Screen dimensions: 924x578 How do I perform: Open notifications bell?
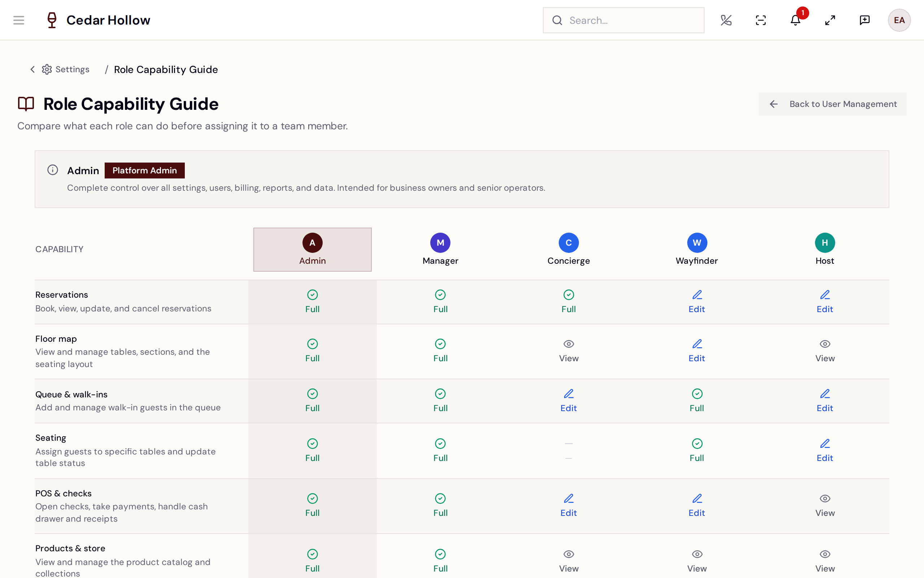point(796,20)
